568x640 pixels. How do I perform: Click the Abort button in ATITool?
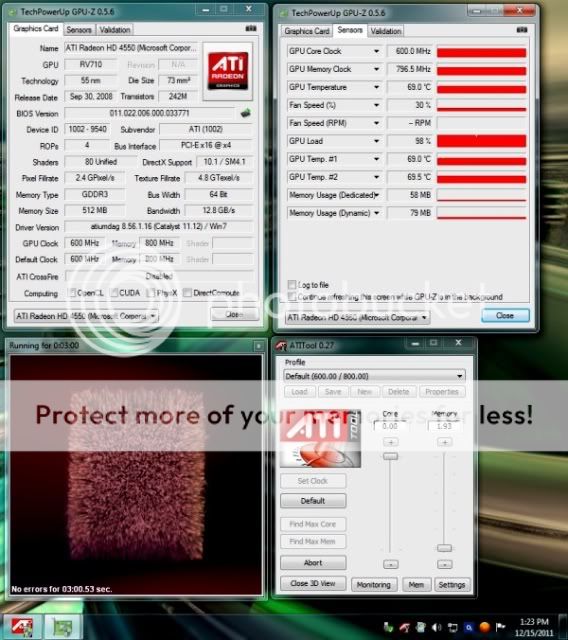point(313,563)
